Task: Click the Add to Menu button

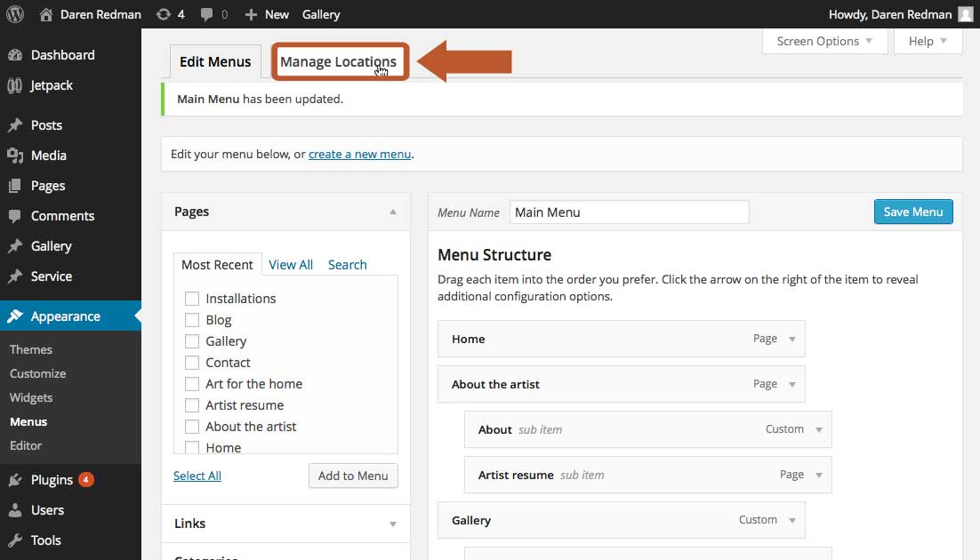Action: pos(353,476)
